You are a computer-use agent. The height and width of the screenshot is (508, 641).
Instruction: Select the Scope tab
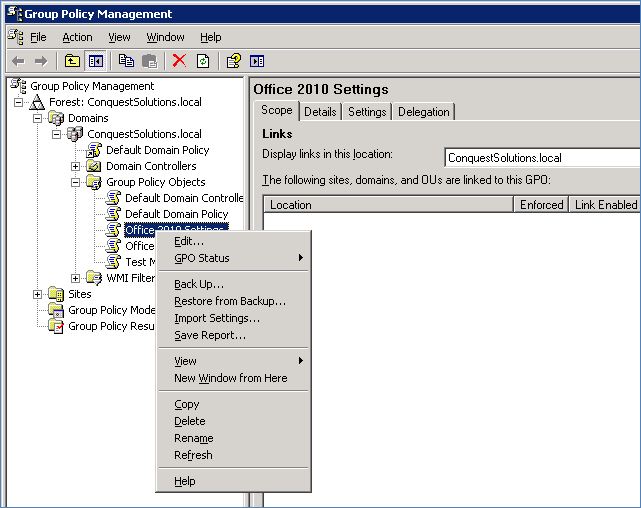click(x=277, y=110)
